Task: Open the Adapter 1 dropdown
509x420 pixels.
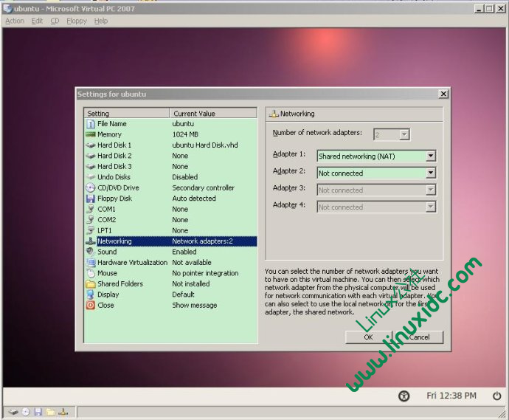Action: click(431, 156)
